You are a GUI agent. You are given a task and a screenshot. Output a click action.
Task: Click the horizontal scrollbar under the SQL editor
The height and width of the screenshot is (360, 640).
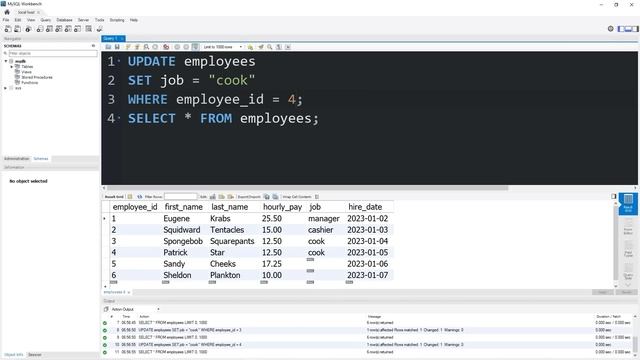307,188
